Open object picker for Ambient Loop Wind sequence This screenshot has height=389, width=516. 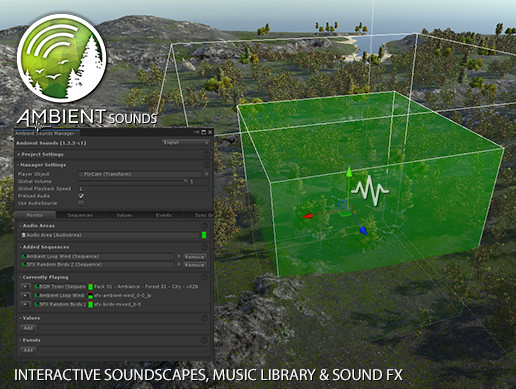(179, 256)
